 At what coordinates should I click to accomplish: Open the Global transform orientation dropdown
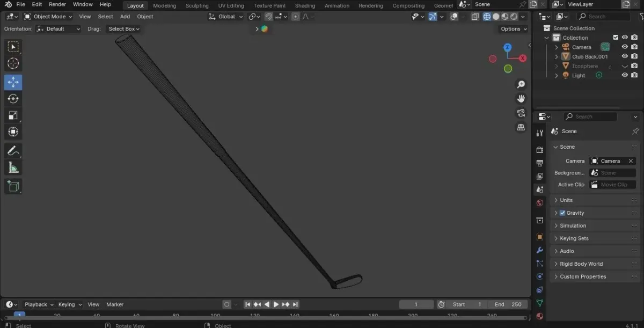coord(226,17)
